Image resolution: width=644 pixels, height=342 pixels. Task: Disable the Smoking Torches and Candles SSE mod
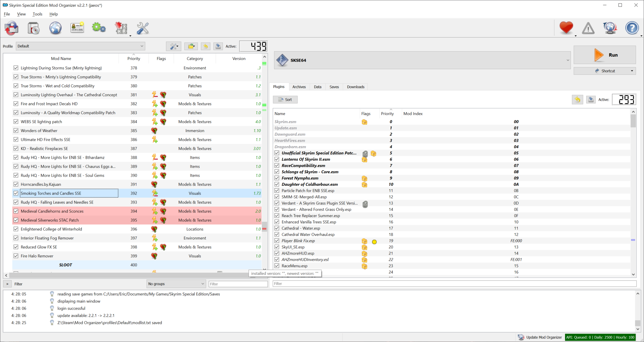click(x=16, y=193)
